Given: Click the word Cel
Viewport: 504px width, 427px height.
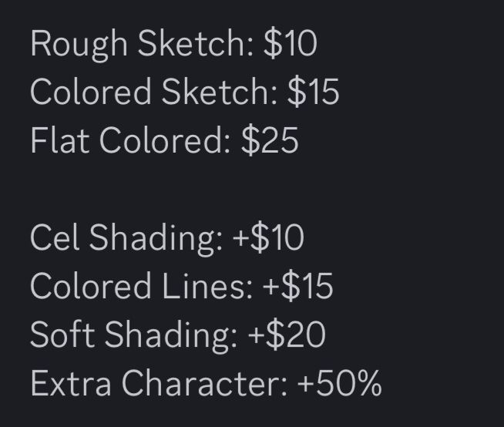Looking at the screenshot, I should tap(54, 237).
